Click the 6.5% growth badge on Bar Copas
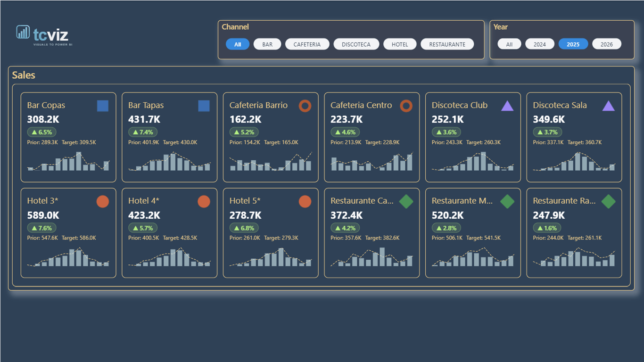Image resolution: width=644 pixels, height=362 pixels. (41, 132)
